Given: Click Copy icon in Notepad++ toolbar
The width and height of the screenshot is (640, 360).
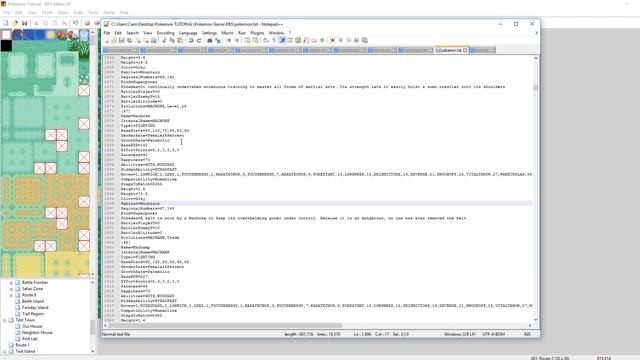Looking at the screenshot, I should click(x=172, y=40).
